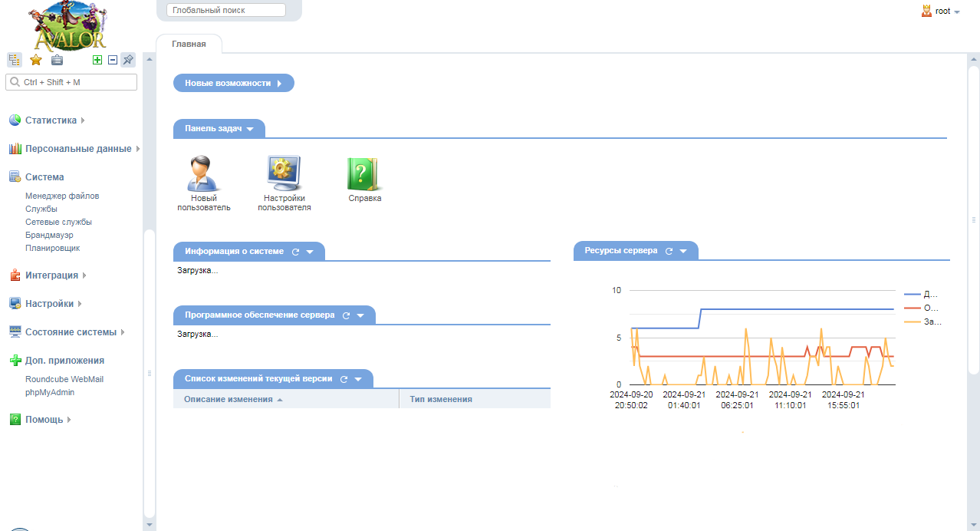Expand all menu sections with green plus
The width and height of the screenshot is (980, 531).
97,60
